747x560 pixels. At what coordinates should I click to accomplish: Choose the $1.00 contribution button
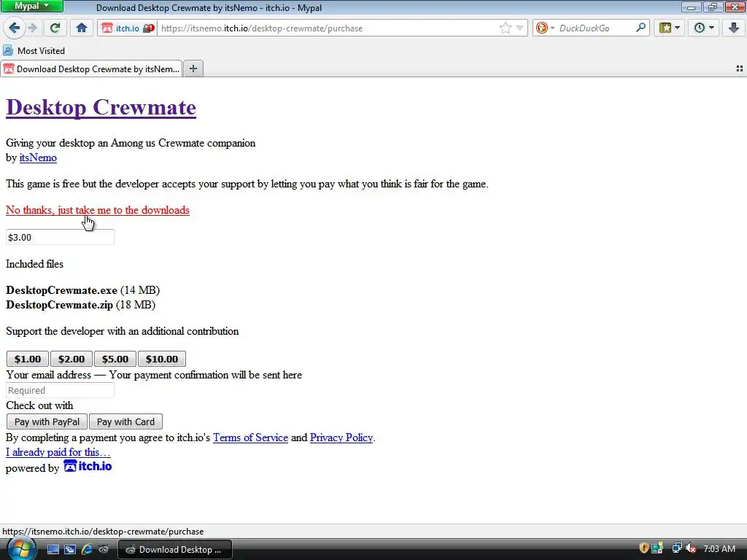[x=28, y=359]
